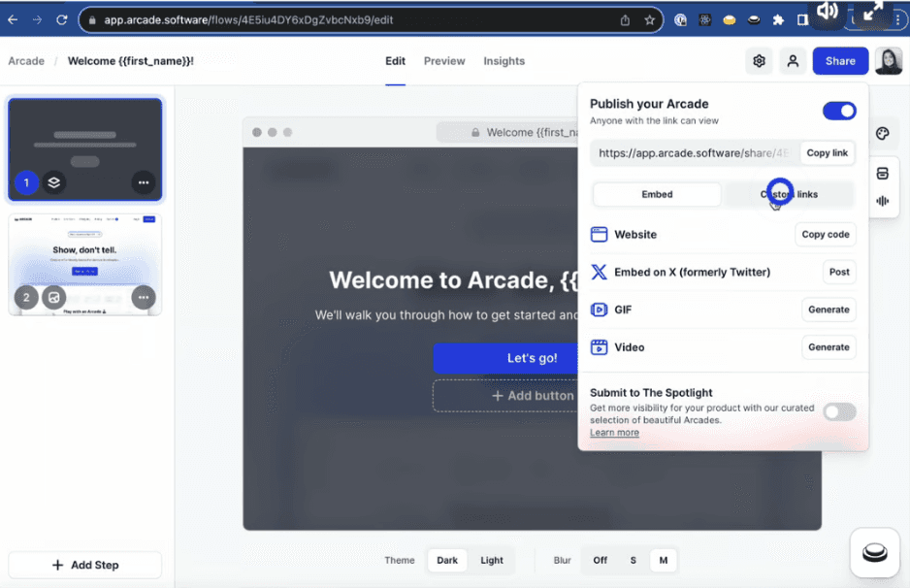The width and height of the screenshot is (910, 588).
Task: Click the Add Step button
Action: (84, 565)
